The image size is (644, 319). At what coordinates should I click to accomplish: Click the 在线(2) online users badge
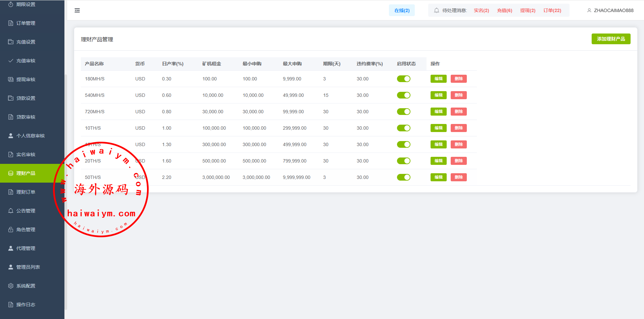tap(402, 10)
